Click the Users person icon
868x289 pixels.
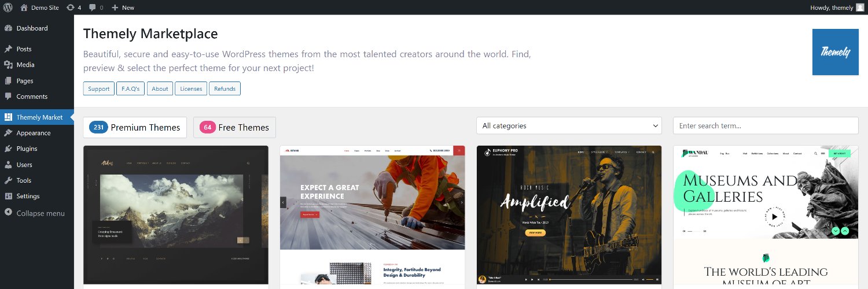(x=8, y=165)
